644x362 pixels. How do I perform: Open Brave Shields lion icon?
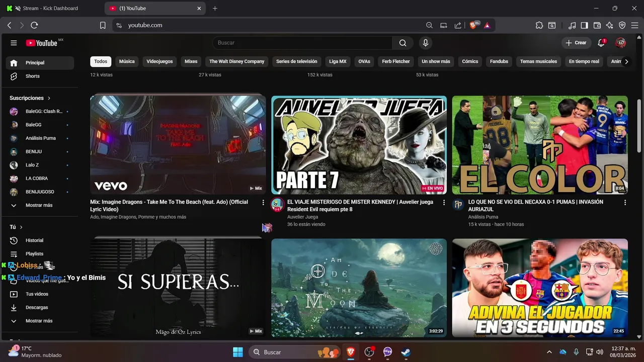tap(474, 25)
